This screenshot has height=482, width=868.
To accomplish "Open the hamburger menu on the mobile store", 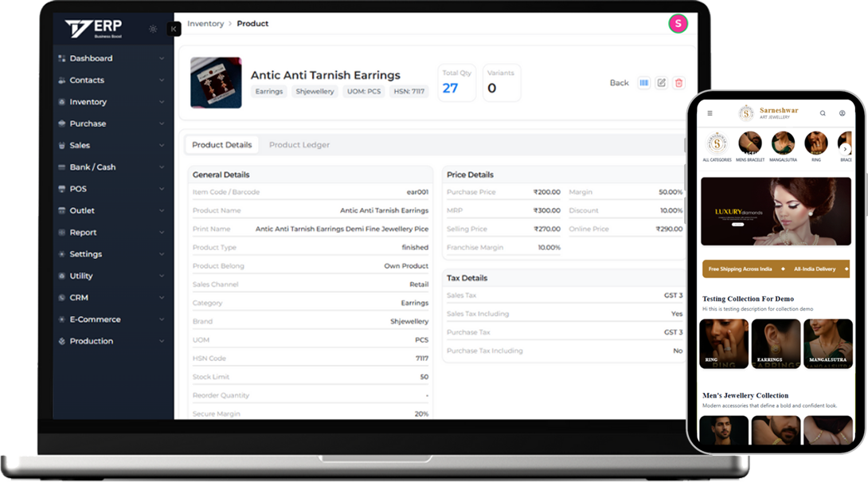I will pyautogui.click(x=710, y=113).
